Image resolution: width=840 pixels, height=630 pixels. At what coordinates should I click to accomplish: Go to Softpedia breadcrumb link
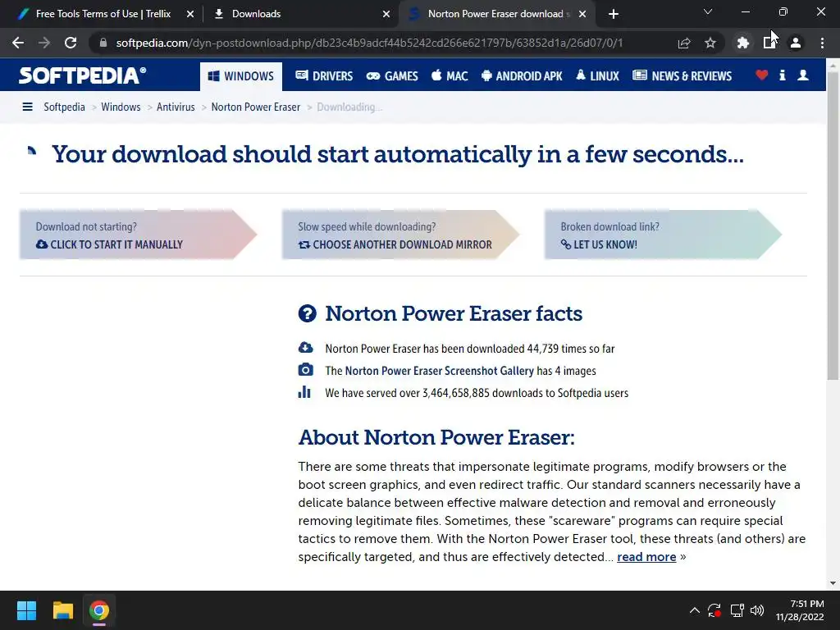tap(64, 107)
